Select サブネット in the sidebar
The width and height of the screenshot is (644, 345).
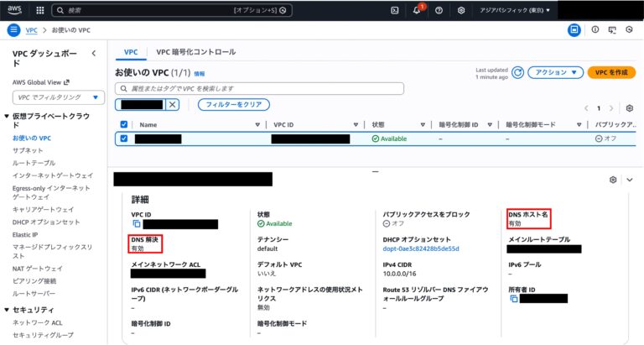[x=28, y=149]
